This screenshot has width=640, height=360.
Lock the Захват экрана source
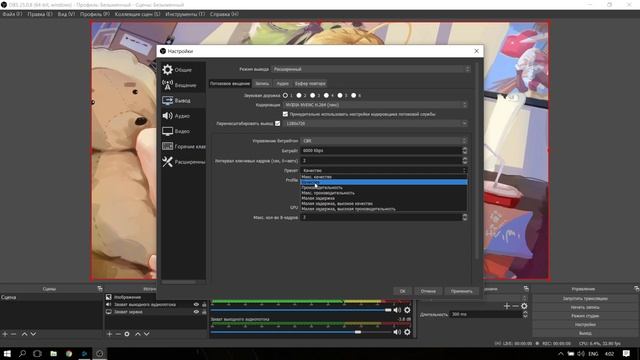(204, 312)
